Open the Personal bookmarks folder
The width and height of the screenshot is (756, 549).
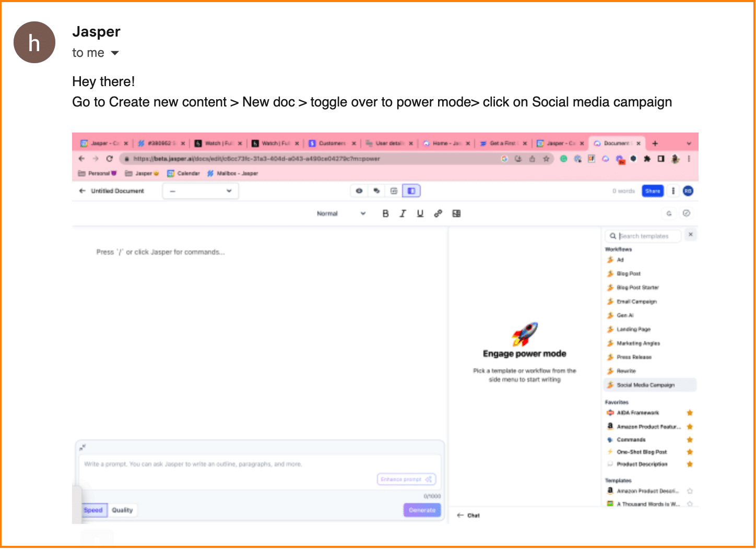[x=97, y=173]
